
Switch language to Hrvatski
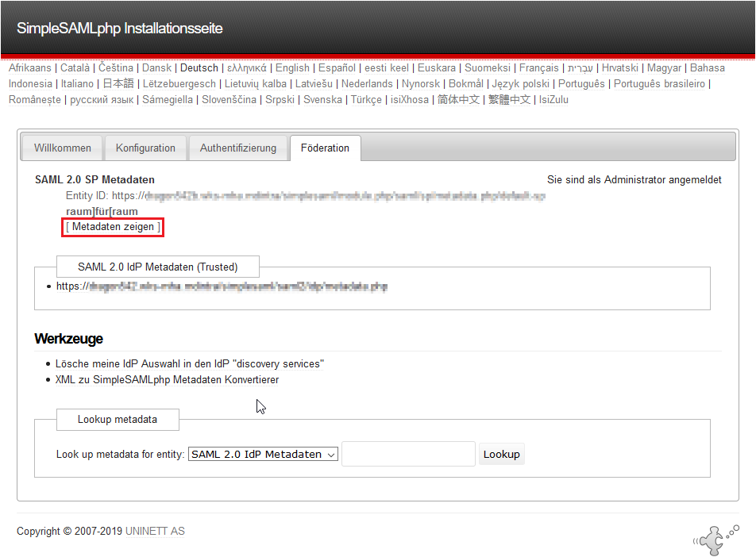pyautogui.click(x=620, y=68)
